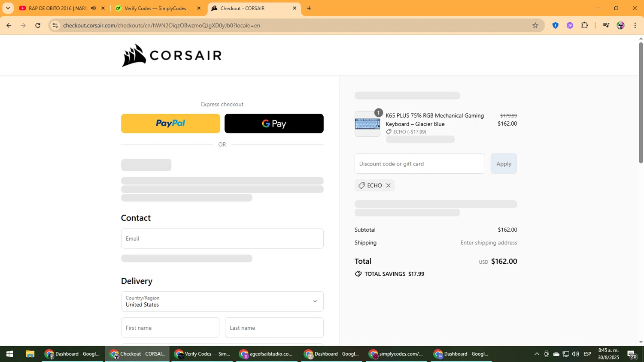
Task: Close the Verify Codes tab
Action: click(x=199, y=8)
